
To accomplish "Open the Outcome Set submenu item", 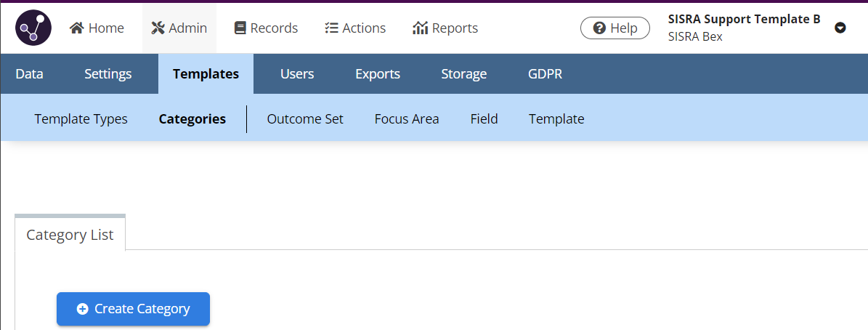I will (x=305, y=119).
